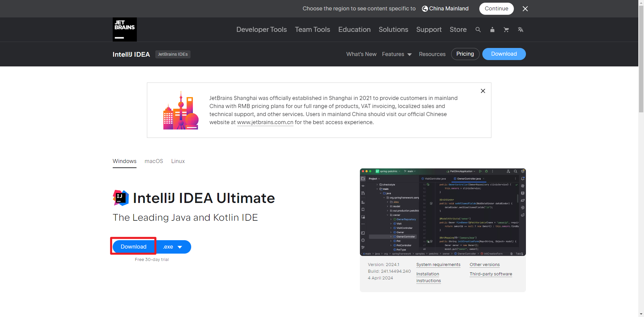Open the Pricing page
The width and height of the screenshot is (644, 317).
(x=465, y=54)
